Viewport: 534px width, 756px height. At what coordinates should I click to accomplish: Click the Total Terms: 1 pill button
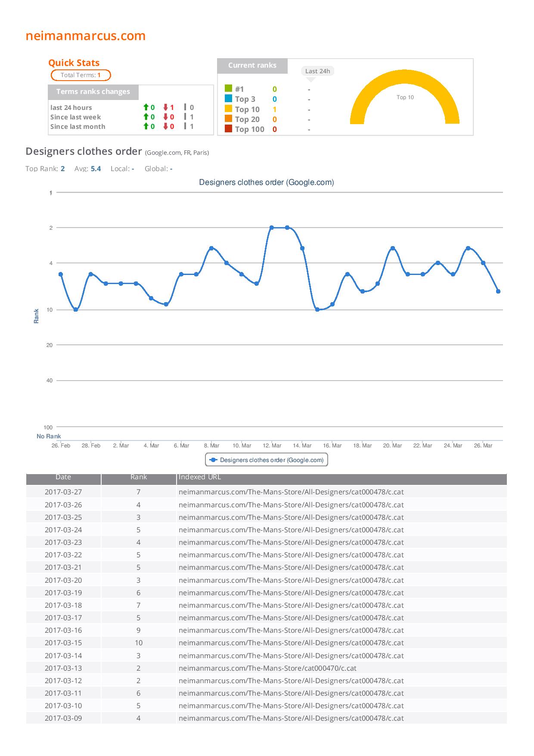[x=81, y=75]
